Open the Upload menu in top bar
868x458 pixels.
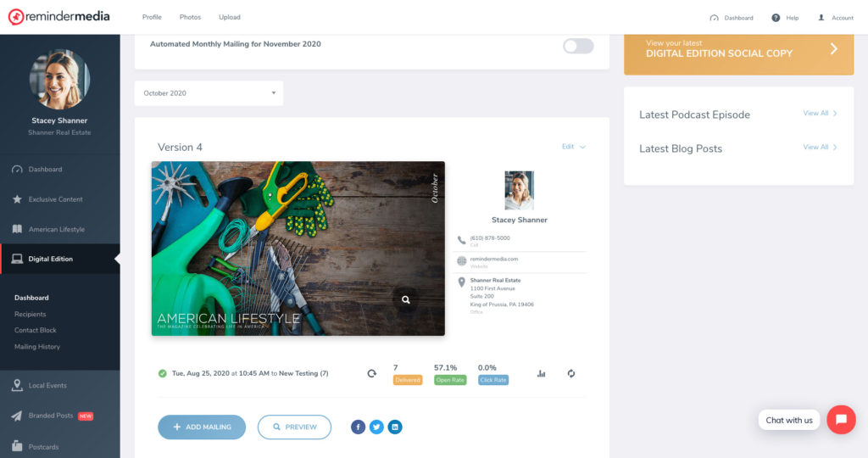coord(229,17)
